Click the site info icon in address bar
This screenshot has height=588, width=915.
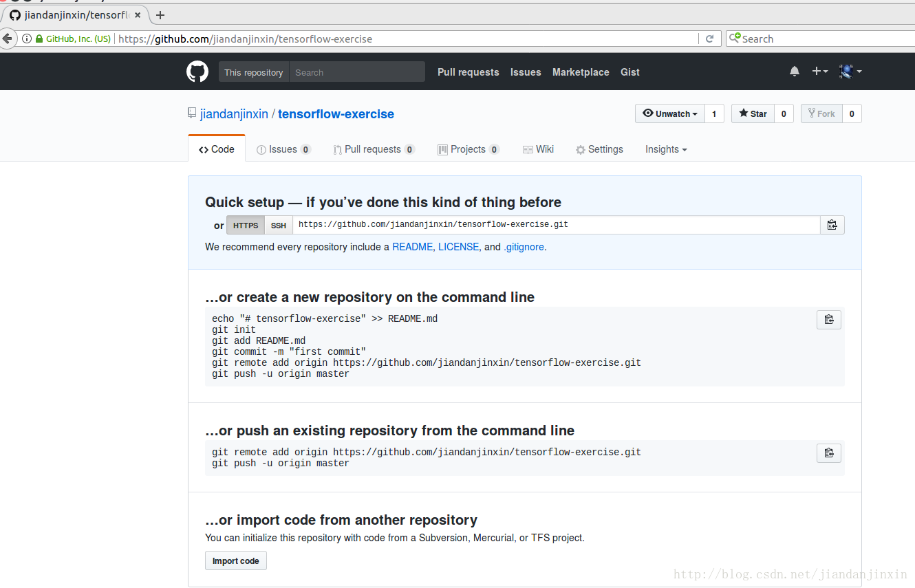[27, 39]
